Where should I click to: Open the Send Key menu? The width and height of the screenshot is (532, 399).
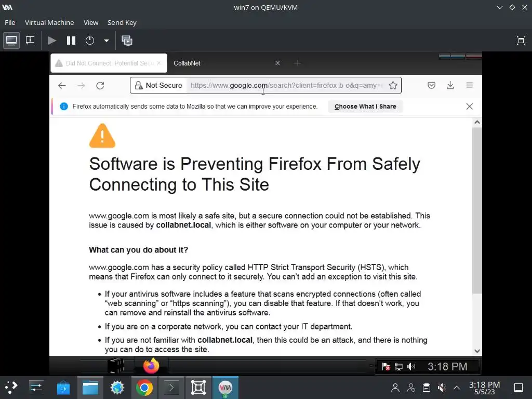(122, 22)
